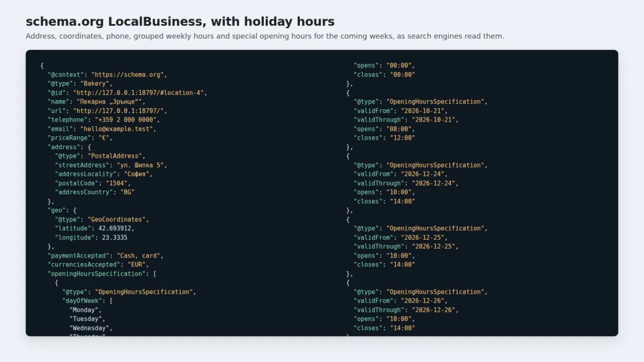Select the "Tuesday" array entry
The image size is (644, 362).
pos(86,319)
